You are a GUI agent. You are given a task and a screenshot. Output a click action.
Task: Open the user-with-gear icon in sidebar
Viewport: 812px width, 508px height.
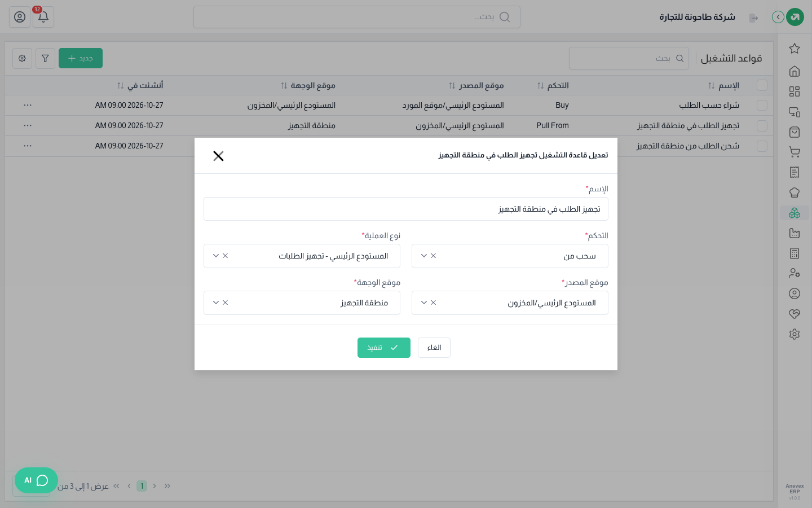click(x=795, y=273)
